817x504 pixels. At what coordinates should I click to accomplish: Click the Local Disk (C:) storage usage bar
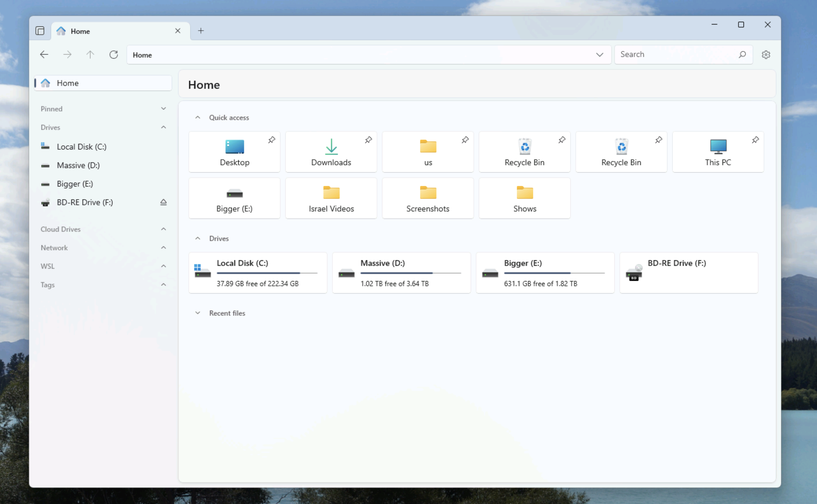tap(266, 273)
